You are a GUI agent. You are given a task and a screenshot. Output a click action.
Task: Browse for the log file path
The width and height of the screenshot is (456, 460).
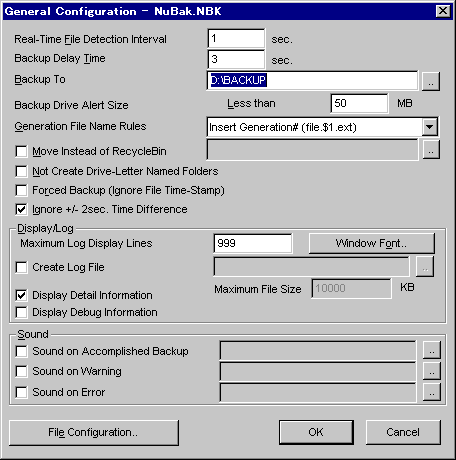[x=425, y=267]
